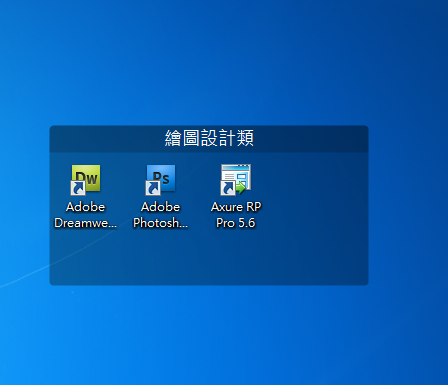Screen dimensions: 448x385
Task: Click the 'Adobe Photosh...' label text
Action: coord(160,215)
